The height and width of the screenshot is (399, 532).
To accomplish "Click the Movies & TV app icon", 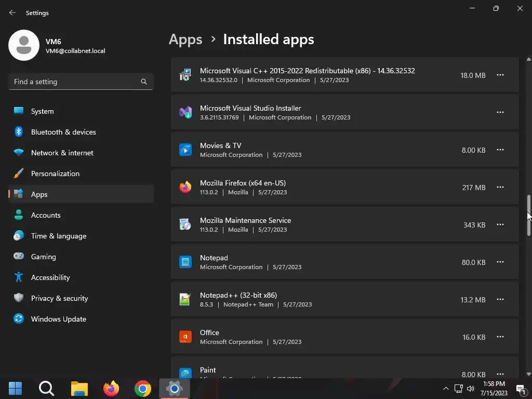I will click(185, 150).
